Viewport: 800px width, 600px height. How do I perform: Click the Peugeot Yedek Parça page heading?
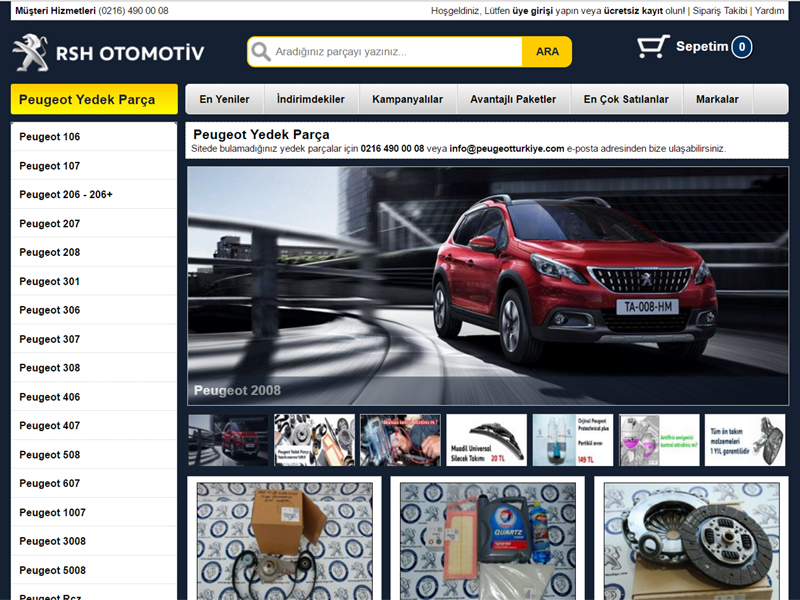point(261,134)
